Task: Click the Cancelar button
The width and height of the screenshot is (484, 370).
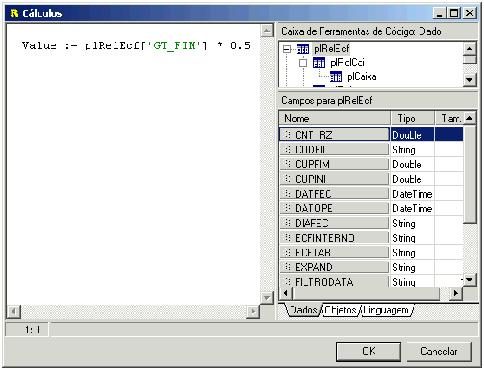Action: pos(439,351)
